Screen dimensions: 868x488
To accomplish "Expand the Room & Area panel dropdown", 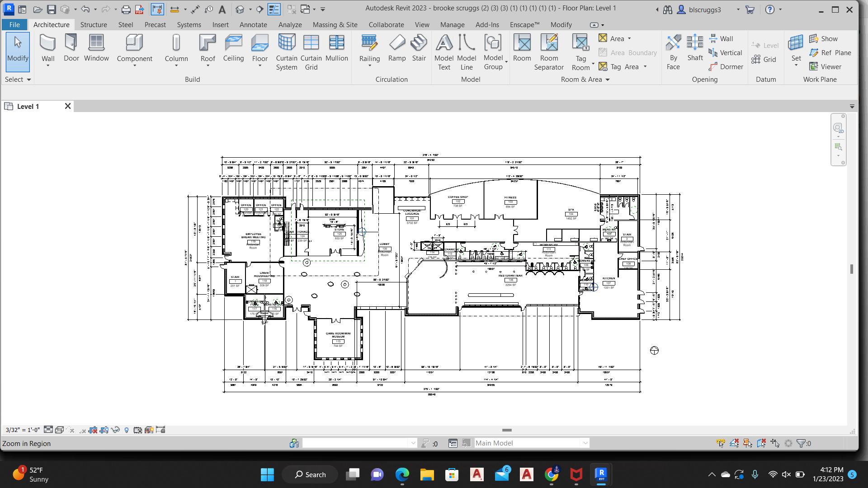I will [x=608, y=80].
